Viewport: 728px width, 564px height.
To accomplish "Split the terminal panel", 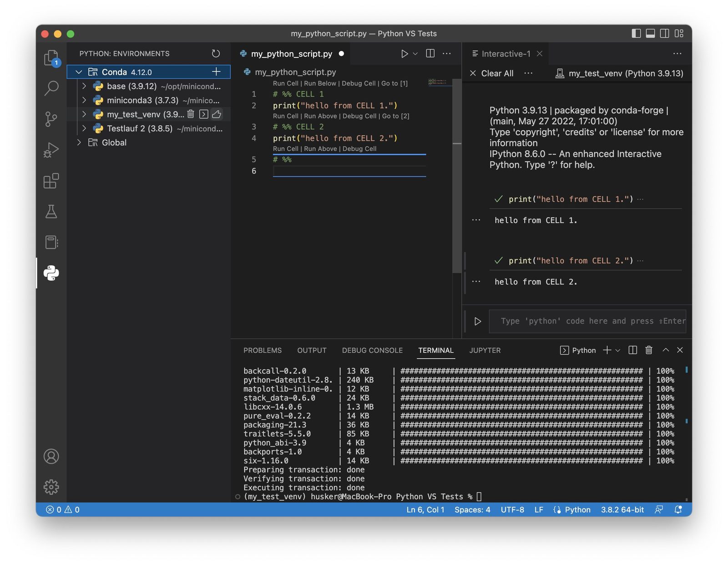I will pos(632,350).
